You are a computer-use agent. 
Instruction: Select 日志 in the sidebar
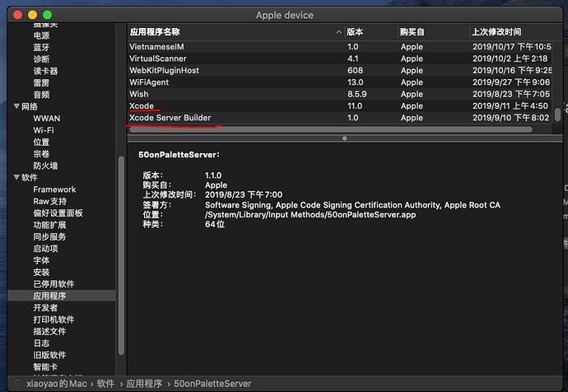[41, 343]
